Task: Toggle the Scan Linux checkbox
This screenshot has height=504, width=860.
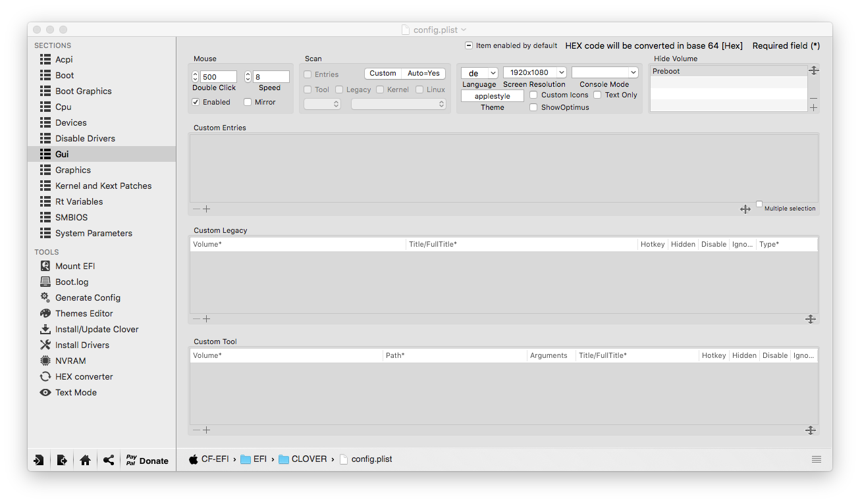Action: point(419,89)
